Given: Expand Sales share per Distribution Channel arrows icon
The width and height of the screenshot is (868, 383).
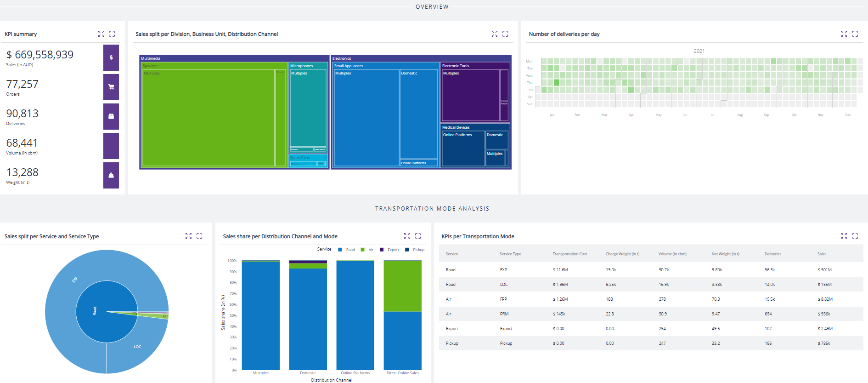Looking at the screenshot, I should 407,236.
